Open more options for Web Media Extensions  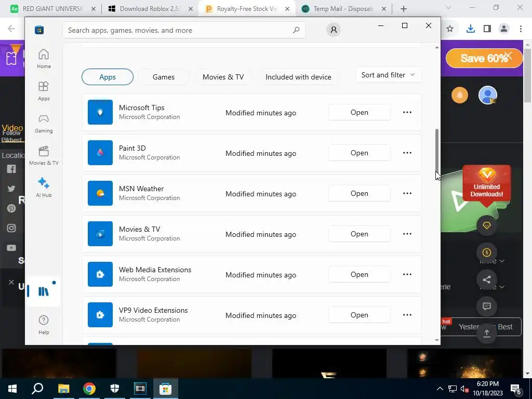coord(407,274)
